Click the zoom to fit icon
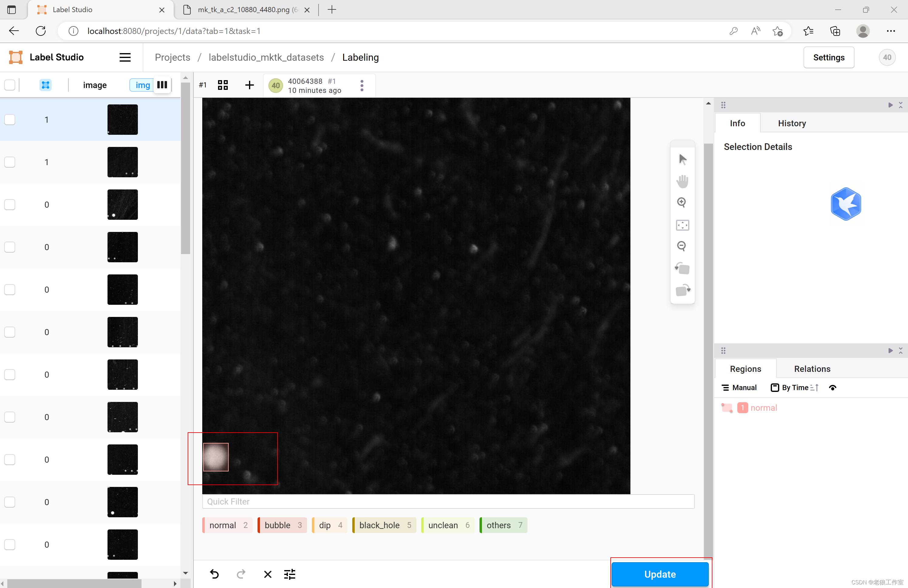 tap(682, 225)
